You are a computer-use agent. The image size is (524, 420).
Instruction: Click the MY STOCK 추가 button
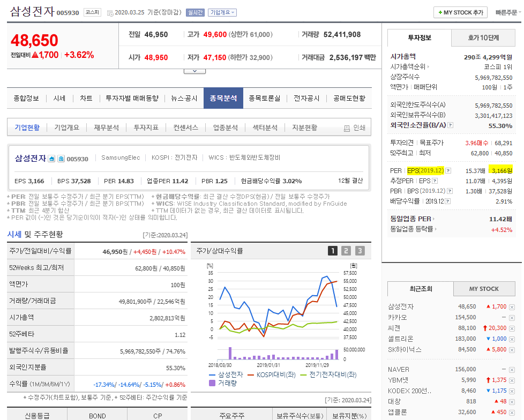(460, 12)
